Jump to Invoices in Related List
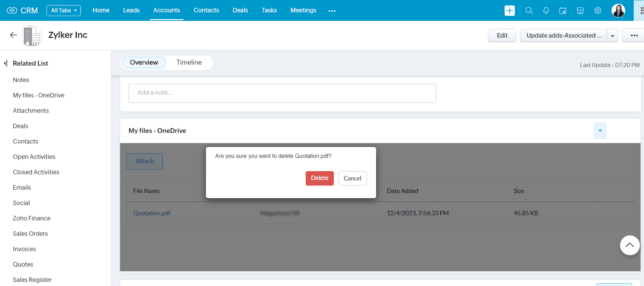 [25, 249]
